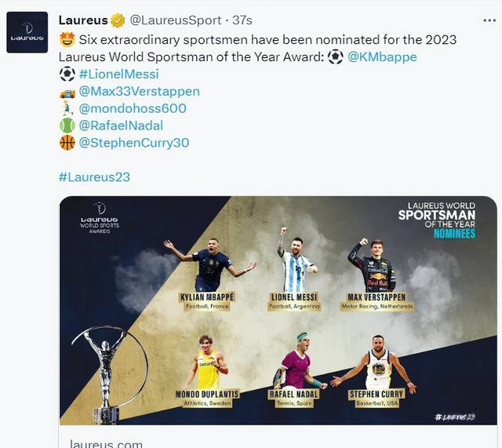The height and width of the screenshot is (448, 502).
Task: Open the @RafaelNadal mention
Action: [x=121, y=126]
